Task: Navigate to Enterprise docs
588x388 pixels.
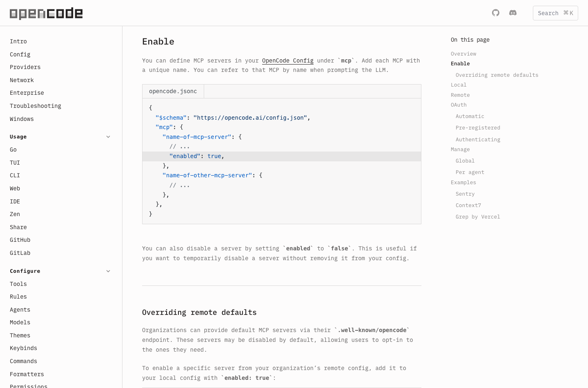Action: (x=27, y=93)
